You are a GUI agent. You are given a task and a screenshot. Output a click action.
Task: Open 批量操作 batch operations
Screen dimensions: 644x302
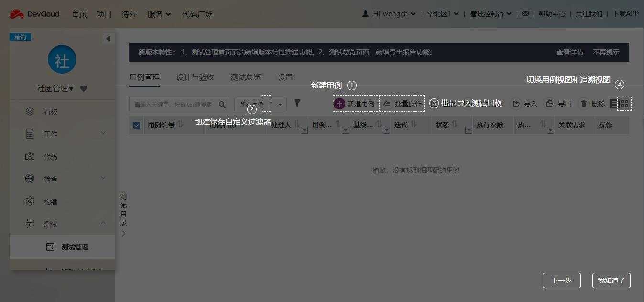pos(402,103)
